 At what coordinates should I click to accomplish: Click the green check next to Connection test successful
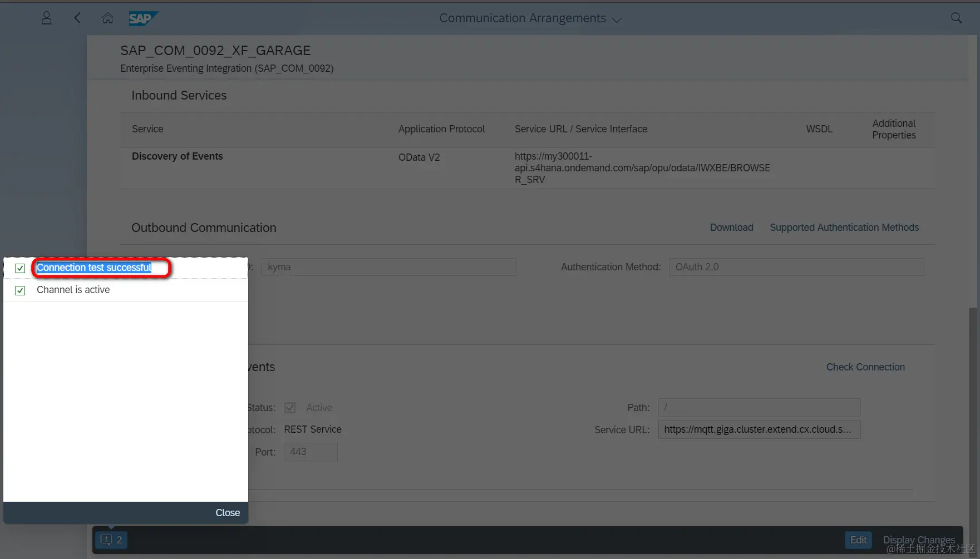pos(20,268)
